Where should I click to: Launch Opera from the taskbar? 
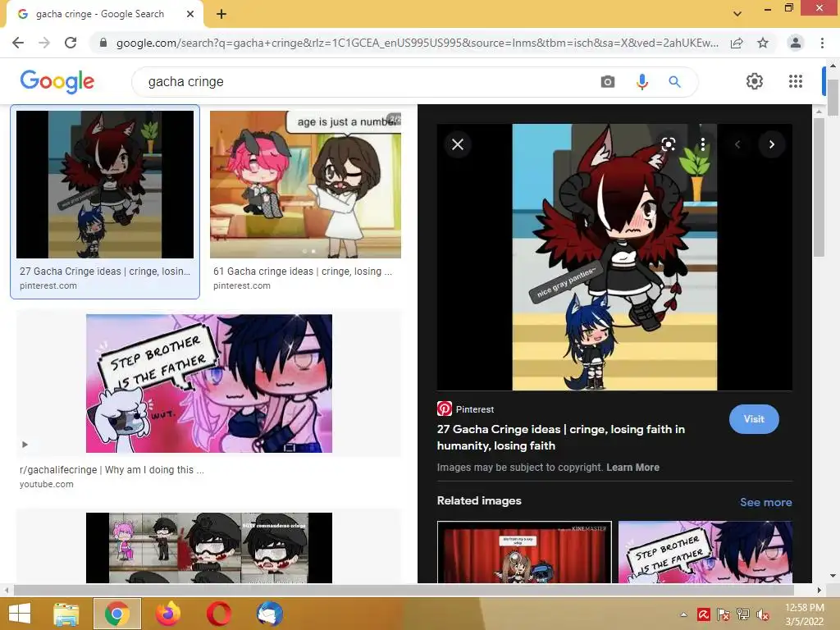(218, 614)
